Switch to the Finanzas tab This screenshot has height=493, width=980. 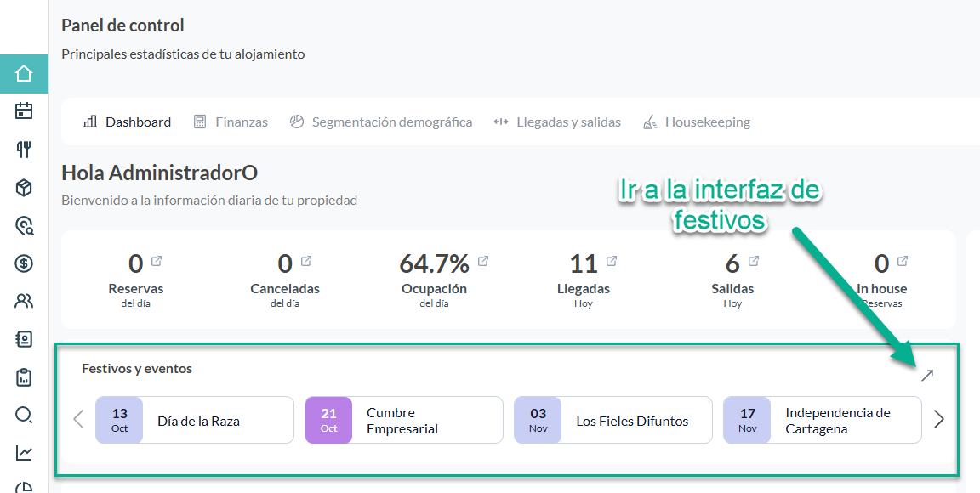pos(231,122)
